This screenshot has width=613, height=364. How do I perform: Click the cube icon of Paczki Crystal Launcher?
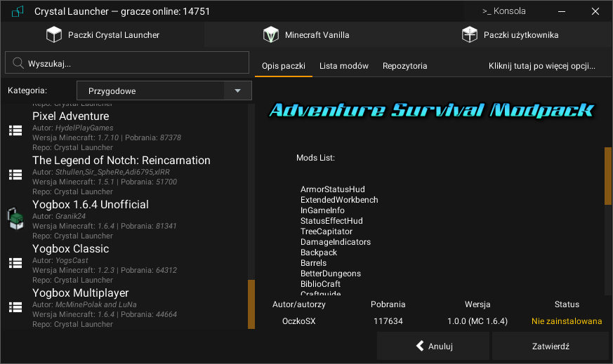tap(54, 34)
